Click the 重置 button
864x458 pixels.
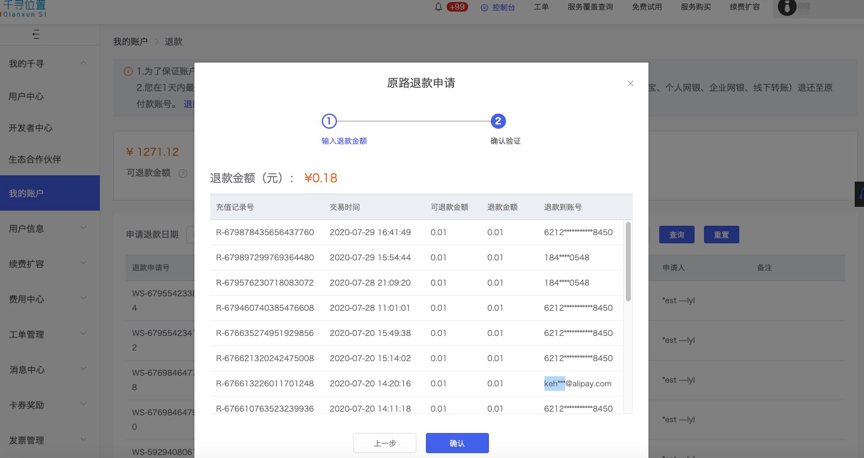point(721,235)
